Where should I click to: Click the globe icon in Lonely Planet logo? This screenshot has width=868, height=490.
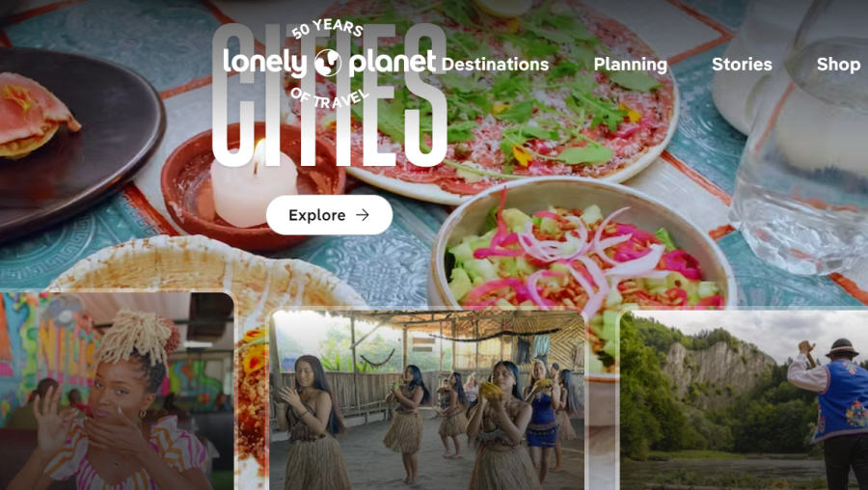328,63
